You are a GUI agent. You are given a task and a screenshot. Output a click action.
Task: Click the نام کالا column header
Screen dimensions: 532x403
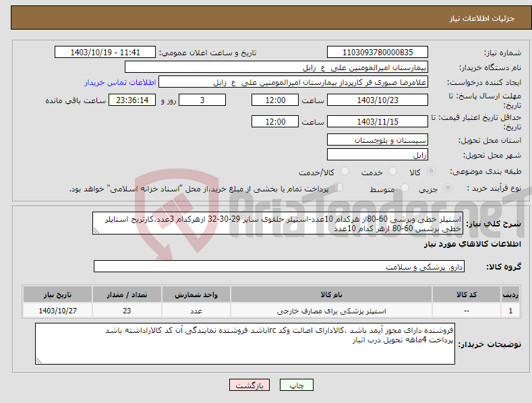[x=331, y=294]
